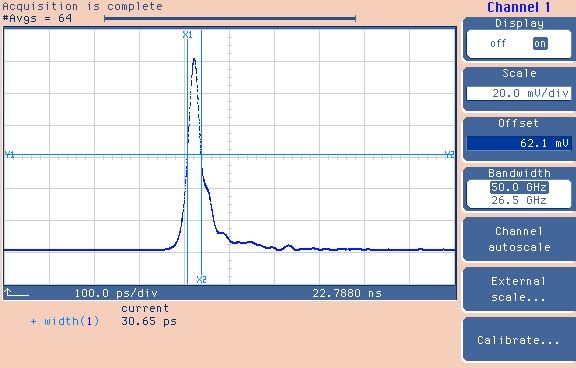Viewport: 576px width, 368px height.
Task: Select the X2 cursor marker label
Action: click(201, 279)
